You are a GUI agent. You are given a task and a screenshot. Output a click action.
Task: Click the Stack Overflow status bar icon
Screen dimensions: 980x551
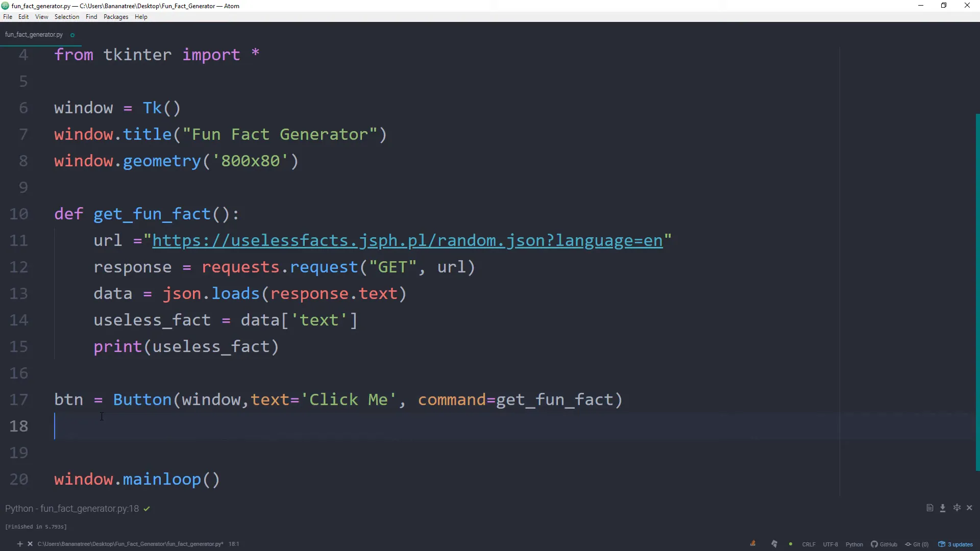pyautogui.click(x=753, y=544)
